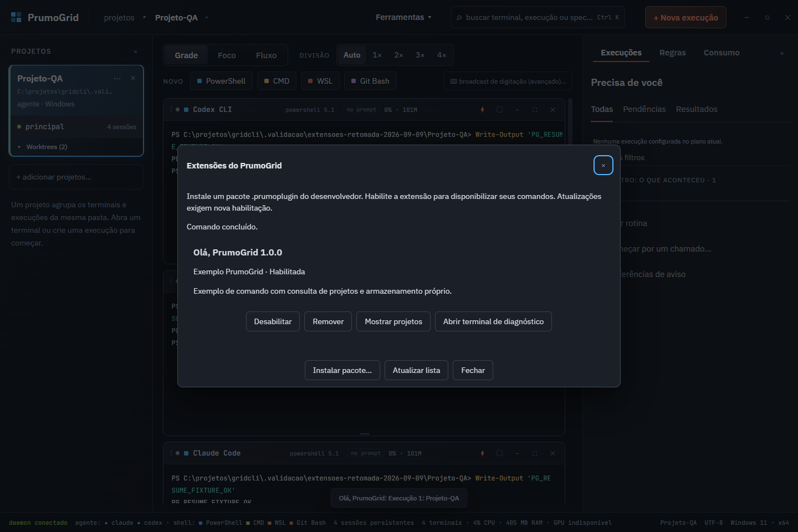Screen dimensions: 798x532
Task: Open Abrir terminal de diagnóstico
Action: pyautogui.click(x=493, y=321)
